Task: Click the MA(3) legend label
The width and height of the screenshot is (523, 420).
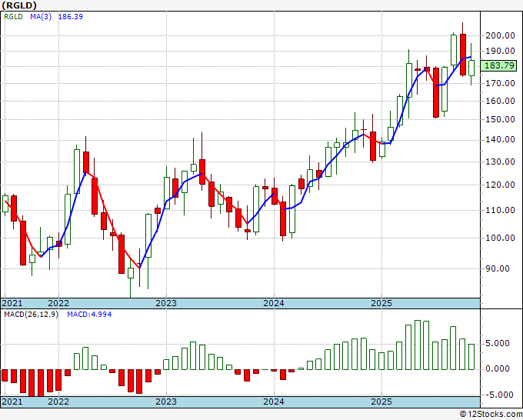Action: [x=41, y=16]
